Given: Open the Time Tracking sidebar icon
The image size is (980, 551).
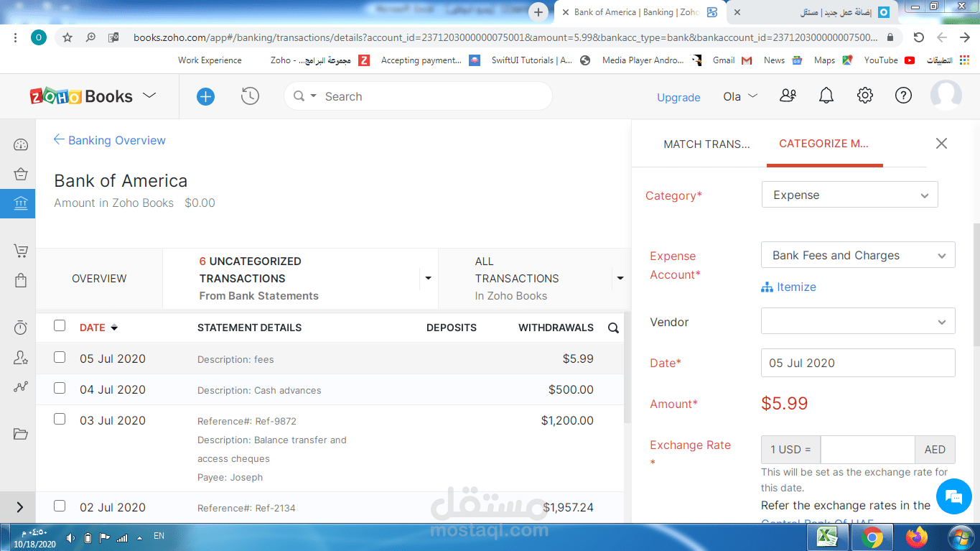Looking at the screenshot, I should (21, 328).
